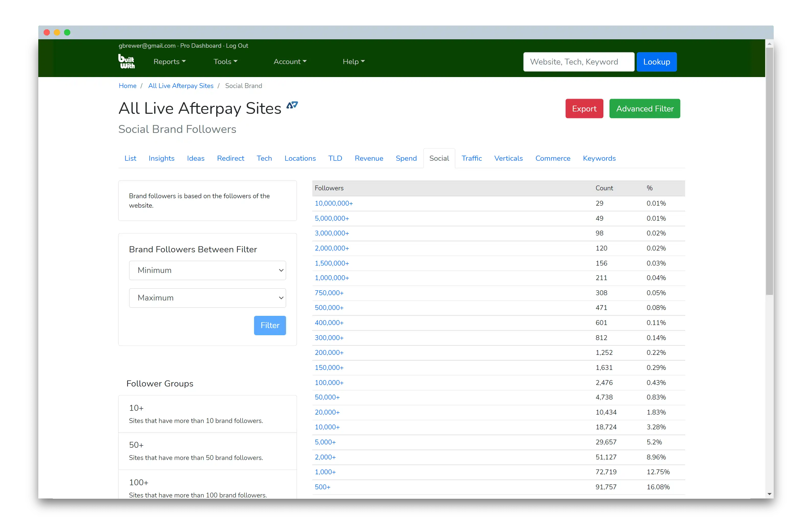
Task: Navigate to Home breadcrumb
Action: (x=127, y=86)
